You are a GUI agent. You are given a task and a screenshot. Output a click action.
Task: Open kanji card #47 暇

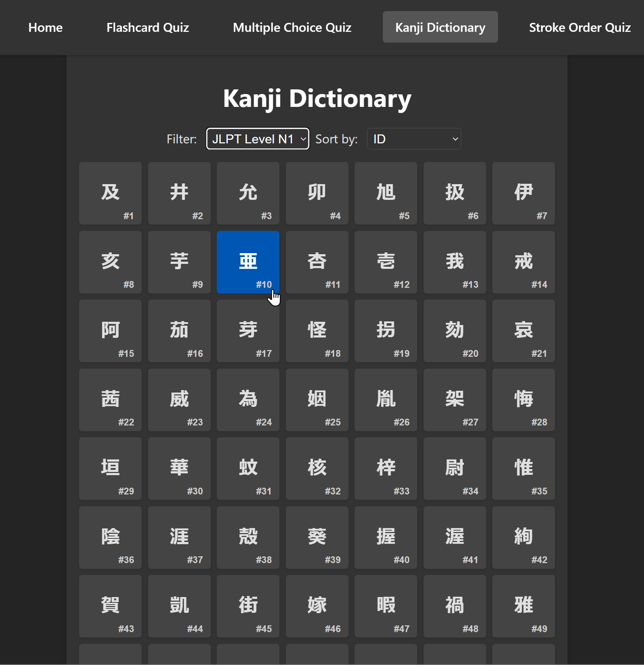(x=386, y=606)
